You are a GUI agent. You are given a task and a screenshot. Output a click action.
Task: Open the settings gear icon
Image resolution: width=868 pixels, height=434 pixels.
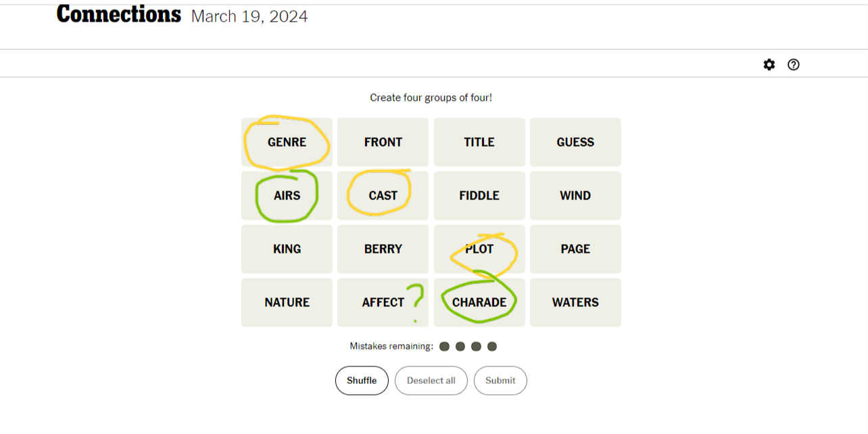[x=769, y=65]
